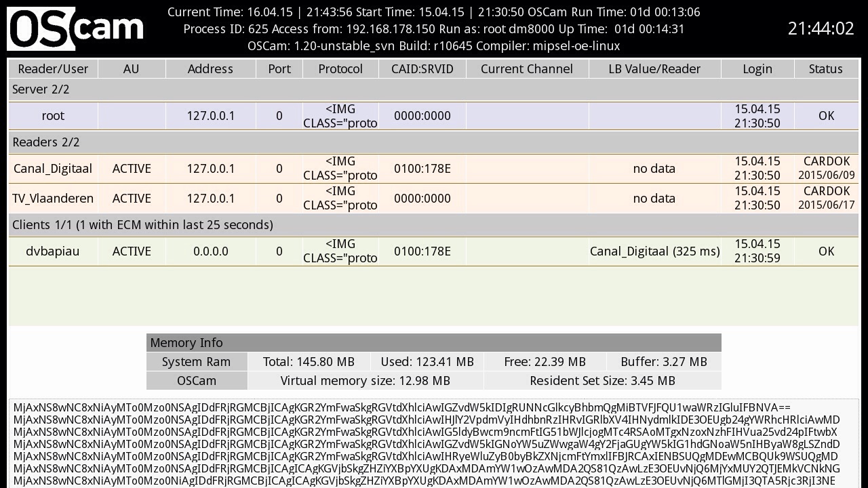The height and width of the screenshot is (488, 868).
Task: Click the Current Channel column header
Action: click(527, 69)
